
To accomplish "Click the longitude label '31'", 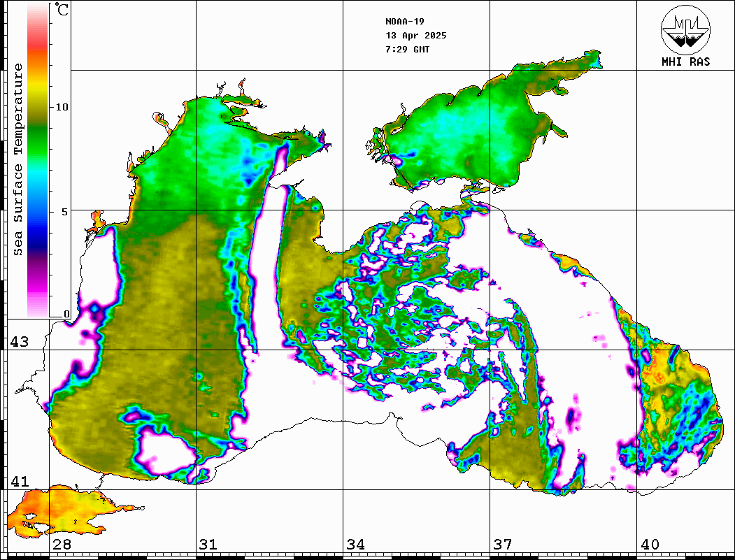I will 208,545.
